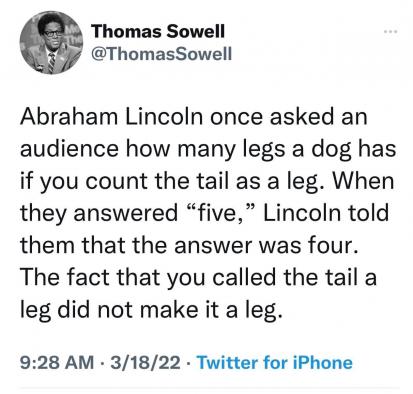Image resolution: width=413 pixels, height=394 pixels.
Task: Click "Lincoln told" in the tweet text
Action: click(x=326, y=213)
